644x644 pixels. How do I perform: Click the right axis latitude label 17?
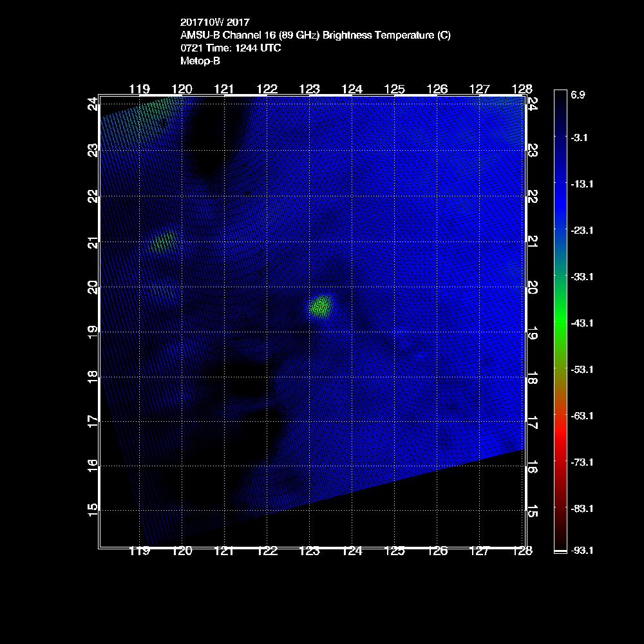point(532,422)
